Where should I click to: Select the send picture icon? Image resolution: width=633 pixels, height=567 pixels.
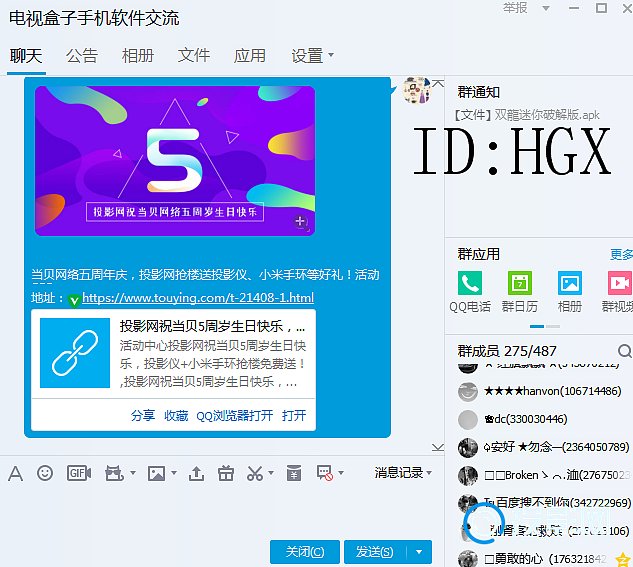tap(156, 473)
